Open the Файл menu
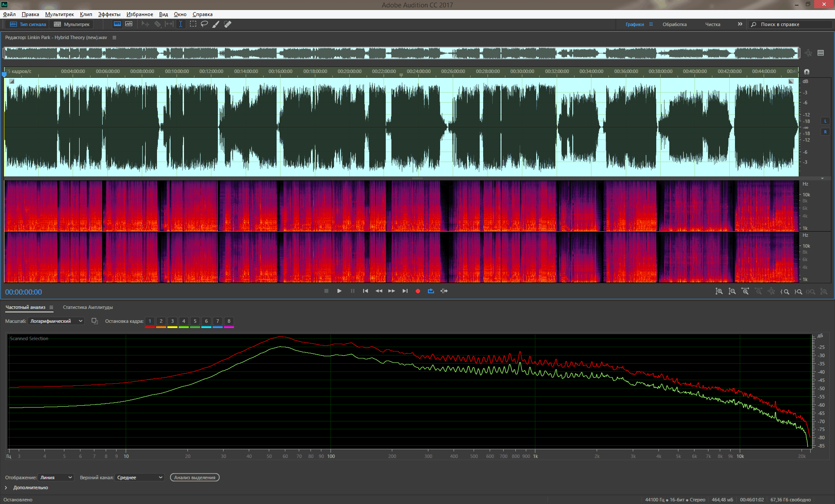835x504 pixels. pos(10,14)
